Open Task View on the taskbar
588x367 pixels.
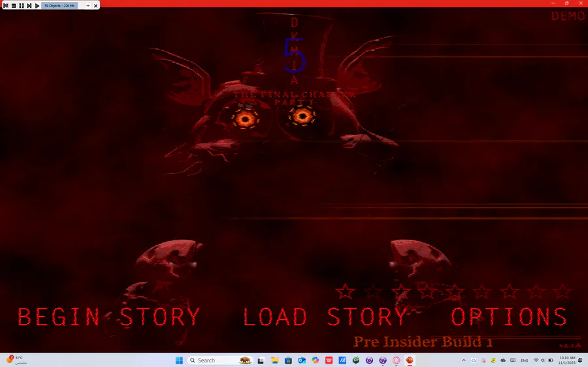261,360
